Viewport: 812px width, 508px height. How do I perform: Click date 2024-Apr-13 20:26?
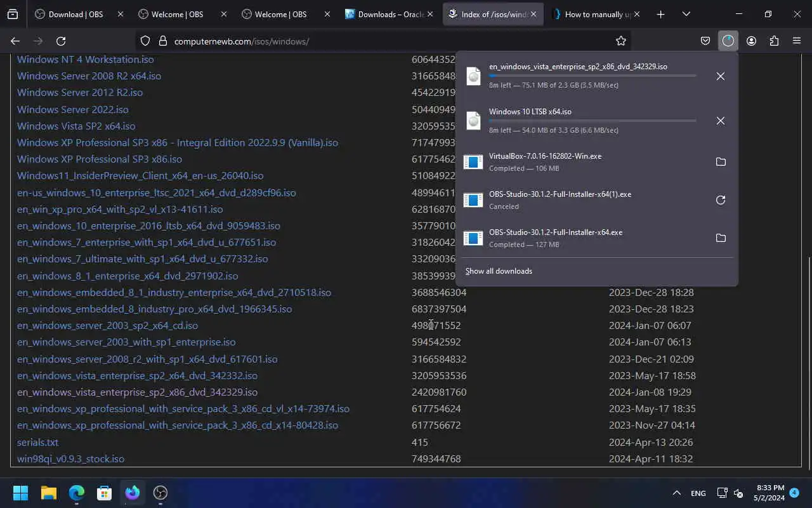tap(651, 442)
